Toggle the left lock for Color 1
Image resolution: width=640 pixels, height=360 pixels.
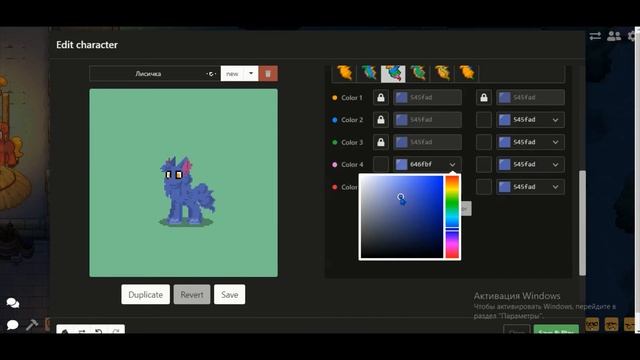(x=381, y=98)
